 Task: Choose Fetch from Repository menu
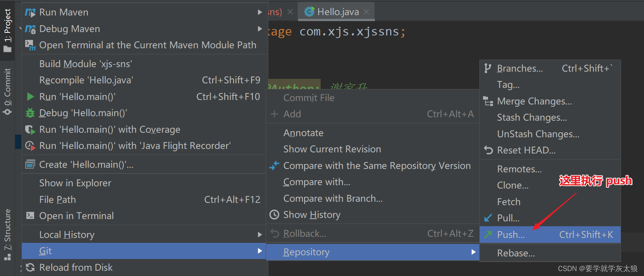pyautogui.click(x=550, y=202)
